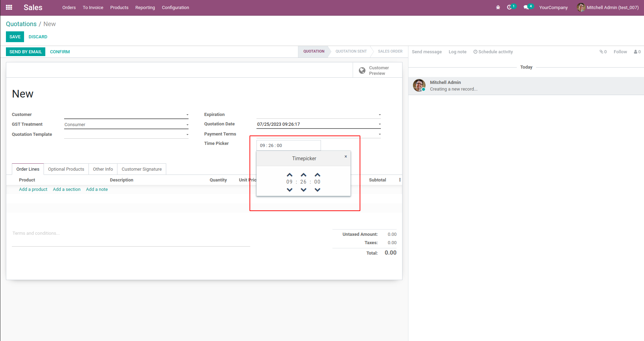Open the To Invoice menu
Image resolution: width=644 pixels, height=341 pixels.
(93, 7)
